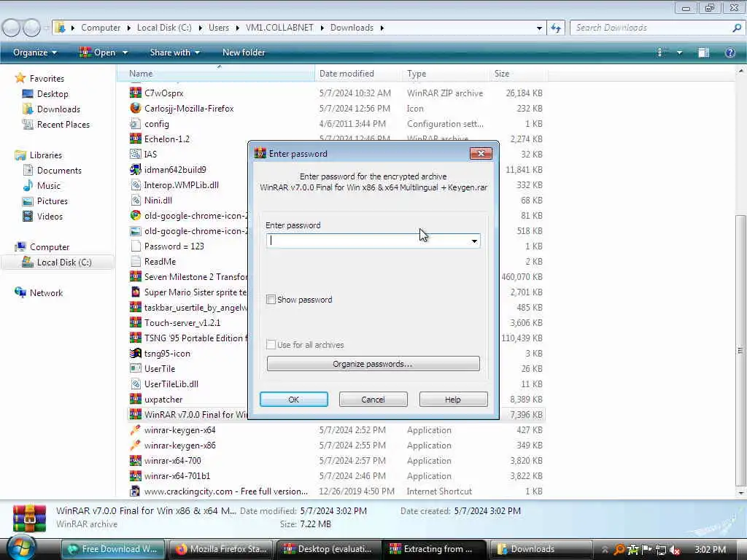Cancel the Enter password dialog

pyautogui.click(x=373, y=400)
